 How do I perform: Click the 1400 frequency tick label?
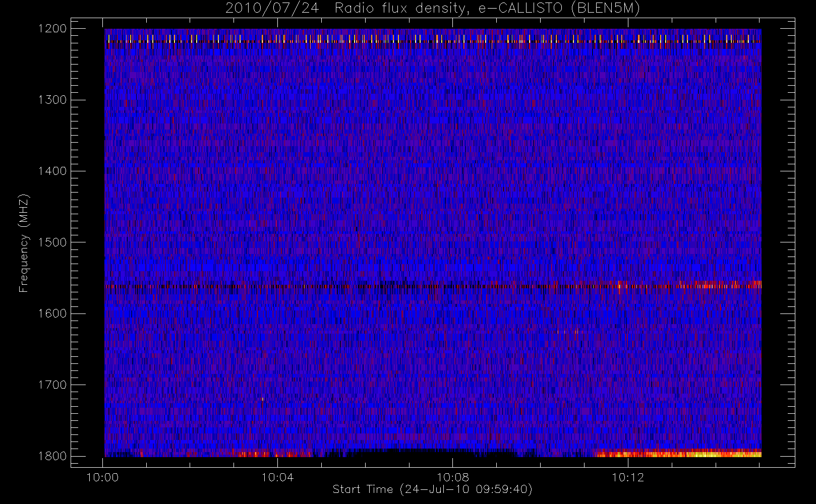pos(52,171)
